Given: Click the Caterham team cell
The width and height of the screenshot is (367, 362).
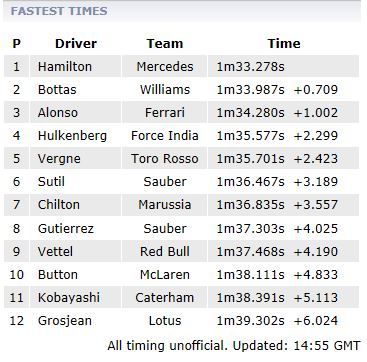Looking at the screenshot, I should (x=165, y=298).
